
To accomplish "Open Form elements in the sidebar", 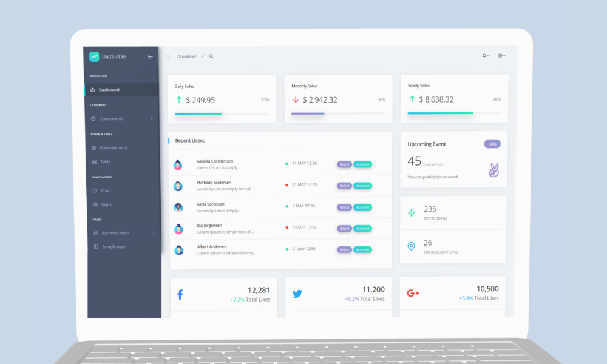I will coord(114,148).
